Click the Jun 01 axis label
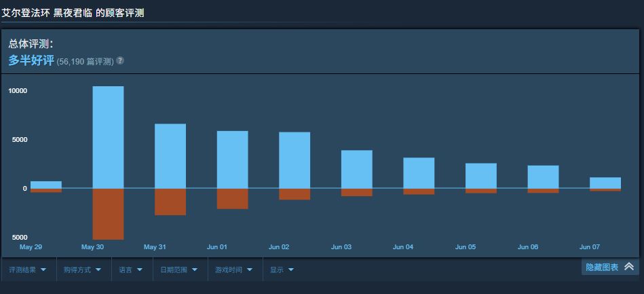The width and height of the screenshot is (644, 294). 217,247
